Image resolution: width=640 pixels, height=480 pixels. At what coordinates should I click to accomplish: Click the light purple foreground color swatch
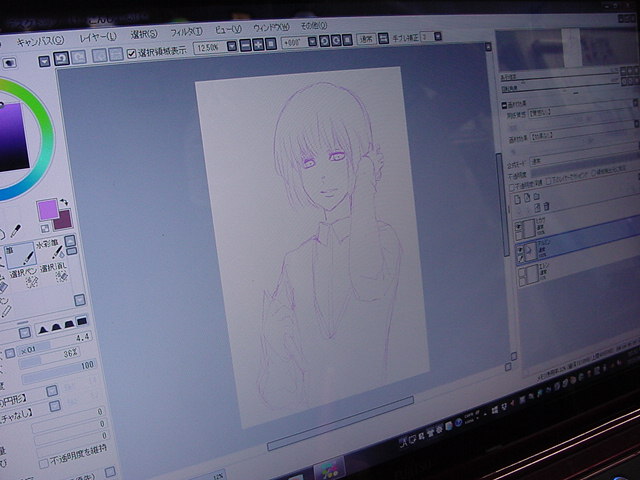47,210
